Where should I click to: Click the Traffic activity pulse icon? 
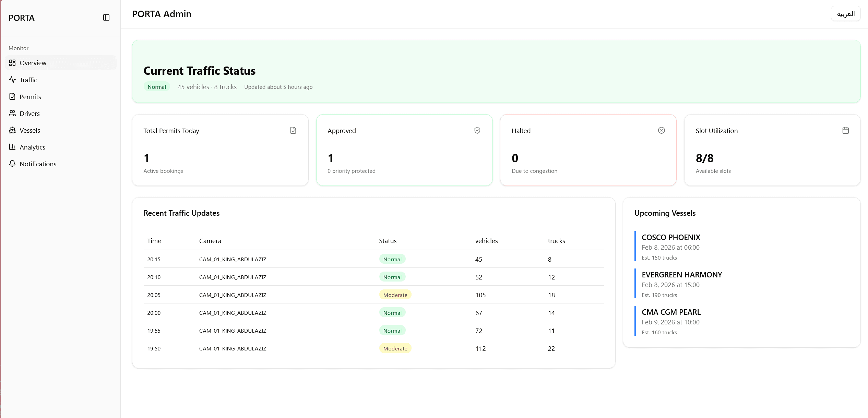click(12, 80)
